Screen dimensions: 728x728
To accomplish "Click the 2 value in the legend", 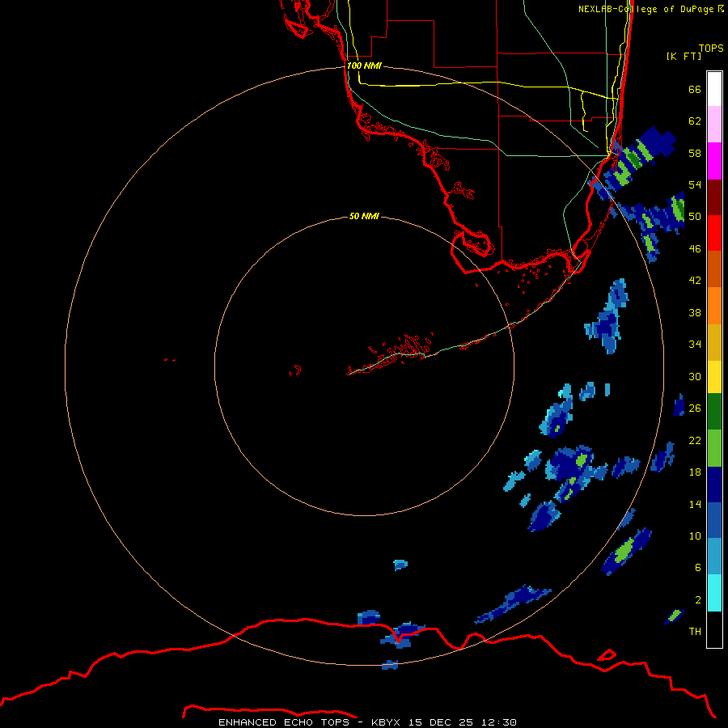I will coord(698,599).
